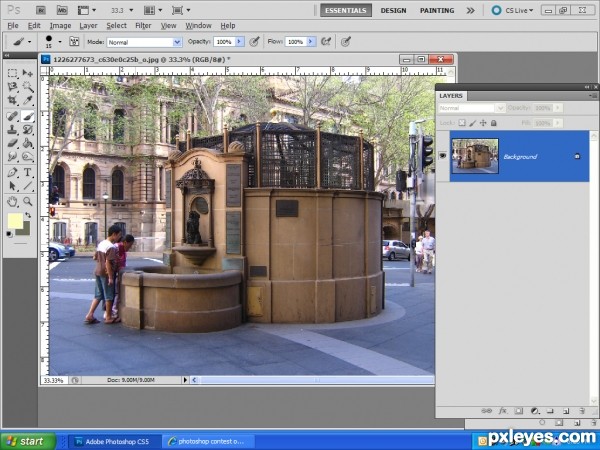Select the Eraser tool
This screenshot has height=450, width=600.
12,143
